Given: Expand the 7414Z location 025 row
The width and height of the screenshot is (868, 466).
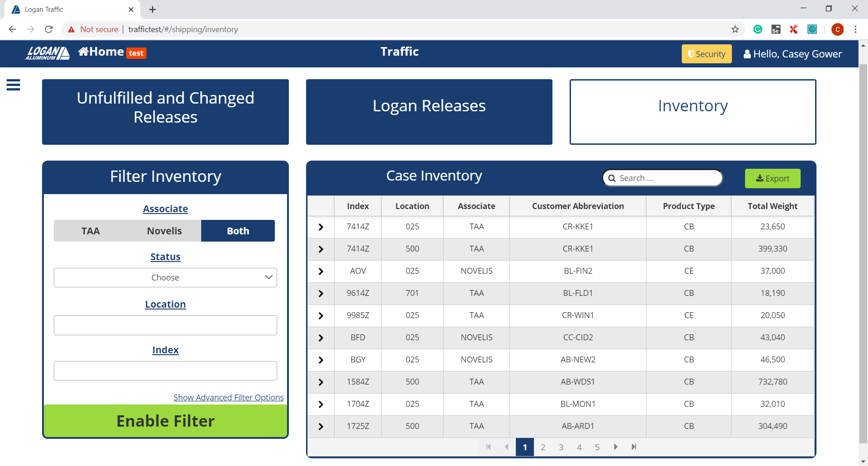Looking at the screenshot, I should click(321, 227).
